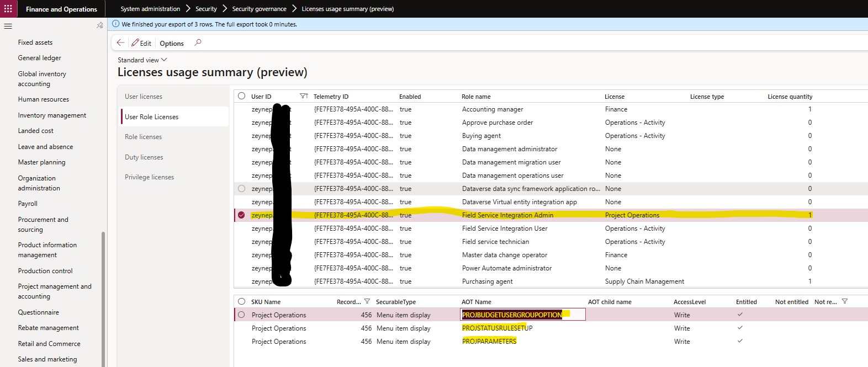Click the License type column header
Image resolution: width=868 pixels, height=367 pixels.
(707, 97)
